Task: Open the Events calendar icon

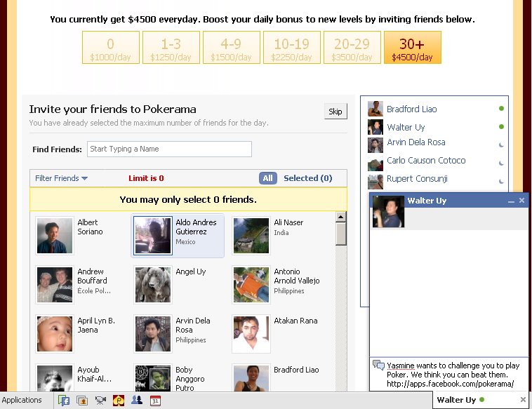Action: click(x=155, y=401)
